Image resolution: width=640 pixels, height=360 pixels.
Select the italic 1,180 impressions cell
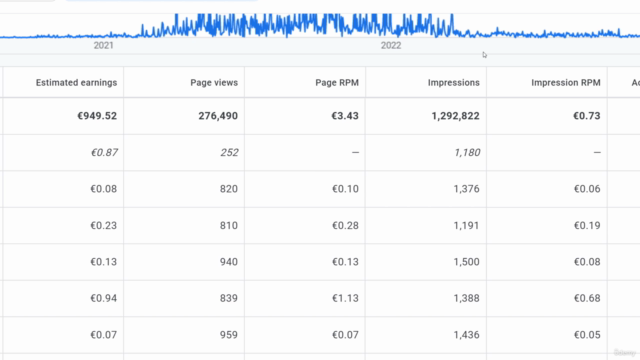tap(467, 153)
